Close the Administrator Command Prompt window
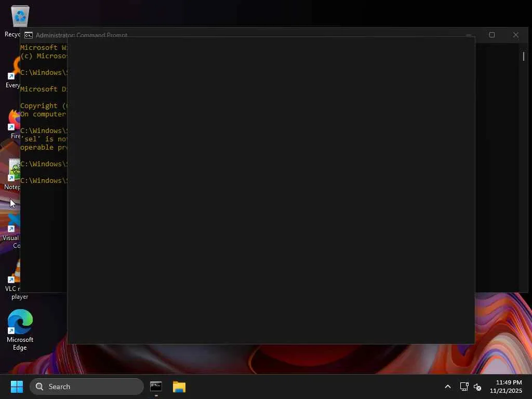This screenshot has width=532, height=399. coord(516,35)
